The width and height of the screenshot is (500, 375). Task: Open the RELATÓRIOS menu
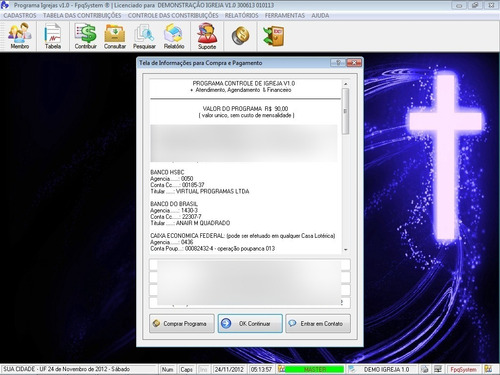coord(241,15)
